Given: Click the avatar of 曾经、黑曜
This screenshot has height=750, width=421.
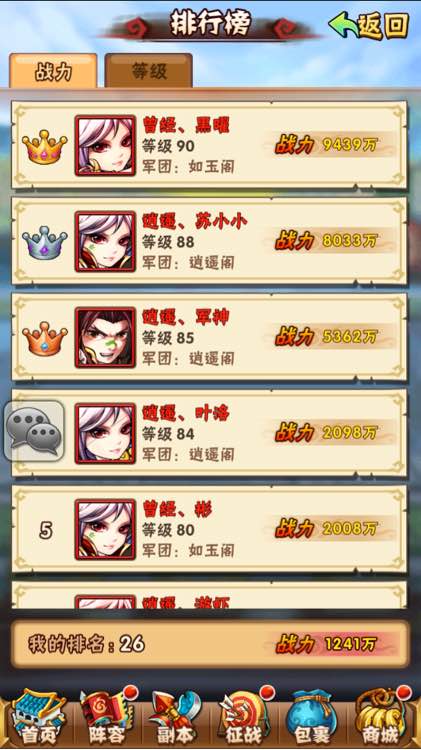Looking at the screenshot, I should click(105, 145).
